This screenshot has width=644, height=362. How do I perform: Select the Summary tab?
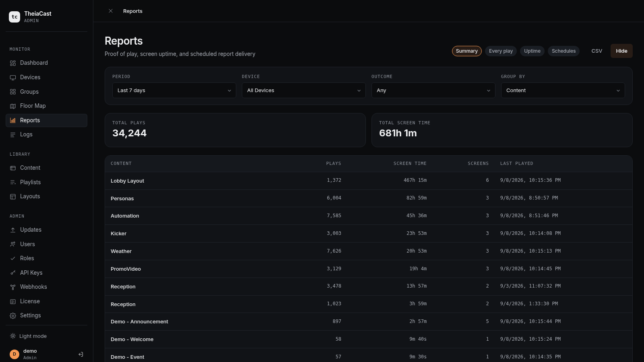[467, 51]
